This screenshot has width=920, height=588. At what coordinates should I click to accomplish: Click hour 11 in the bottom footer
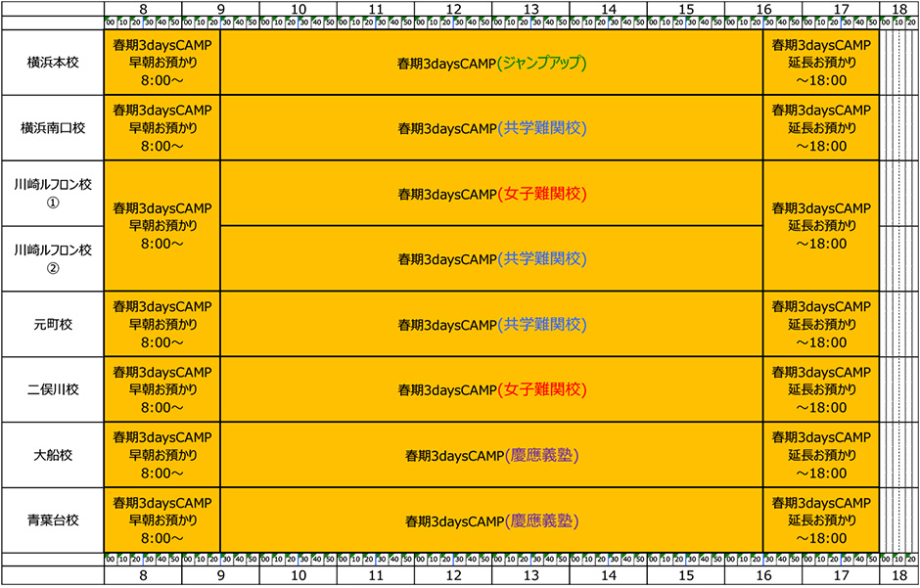[376, 575]
